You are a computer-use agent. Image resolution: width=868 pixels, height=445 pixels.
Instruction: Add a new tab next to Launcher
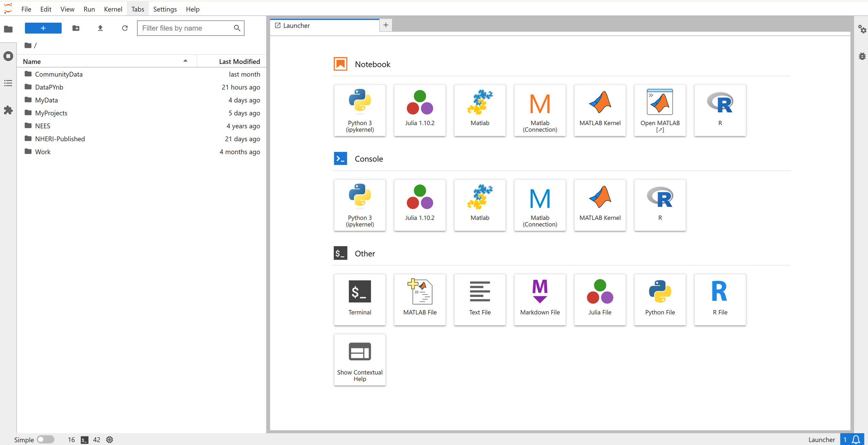point(386,25)
